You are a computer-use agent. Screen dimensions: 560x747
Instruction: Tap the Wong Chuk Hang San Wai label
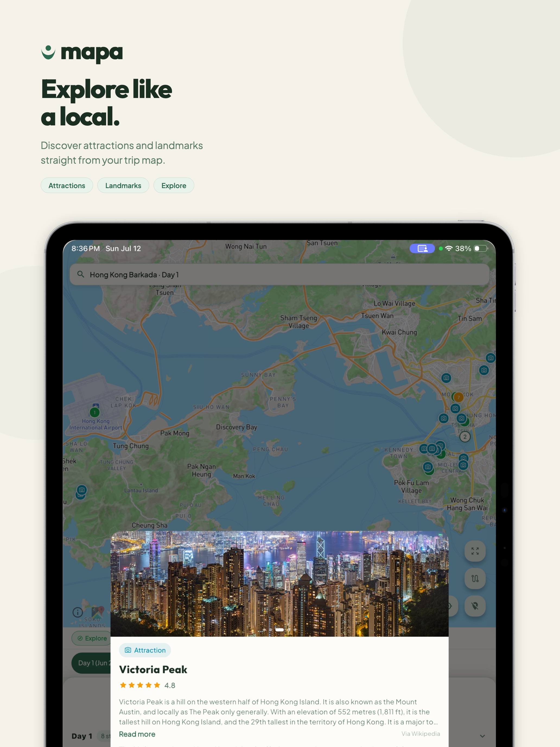[x=467, y=504]
